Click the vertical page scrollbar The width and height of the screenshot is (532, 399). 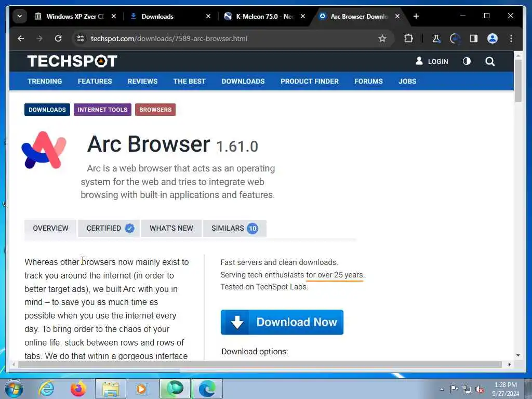click(518, 81)
